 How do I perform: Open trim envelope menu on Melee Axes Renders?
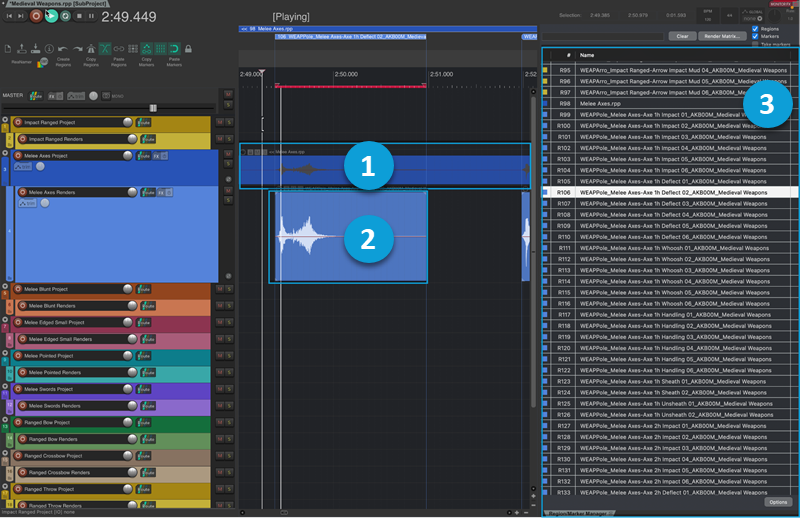(x=27, y=204)
